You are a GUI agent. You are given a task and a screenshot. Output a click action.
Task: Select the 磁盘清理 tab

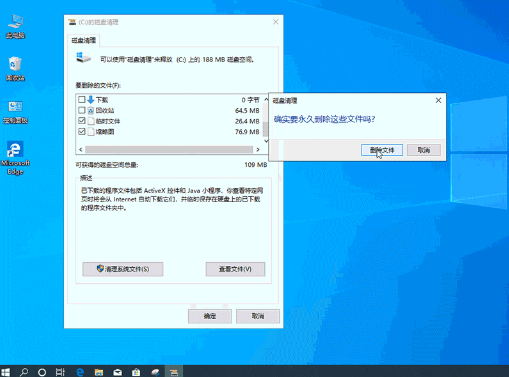click(84, 40)
